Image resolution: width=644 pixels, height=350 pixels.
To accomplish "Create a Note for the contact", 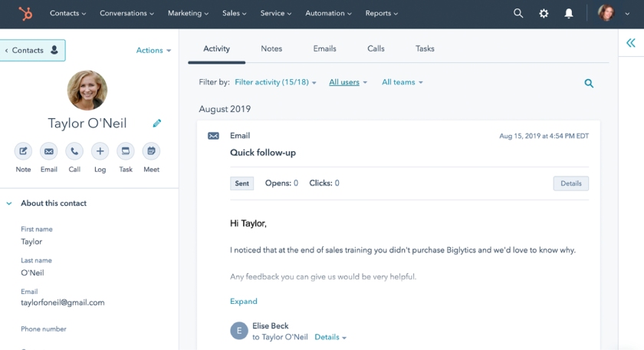I will [x=23, y=151].
